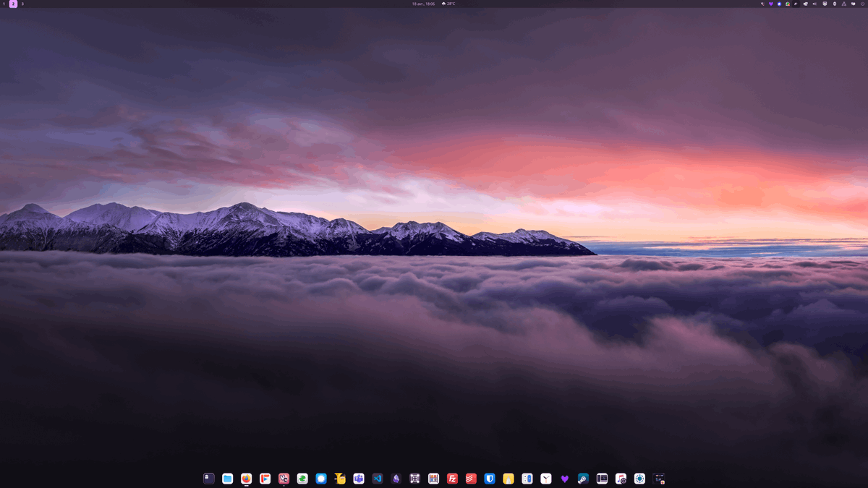Open the clock app in the dock
Screen dimensions: 868x488
[x=545, y=478]
